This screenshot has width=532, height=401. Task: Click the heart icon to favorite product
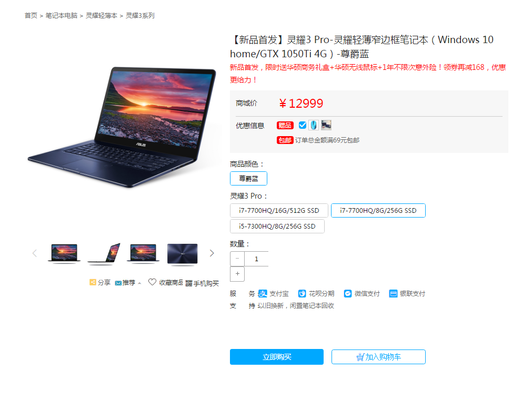pos(153,282)
